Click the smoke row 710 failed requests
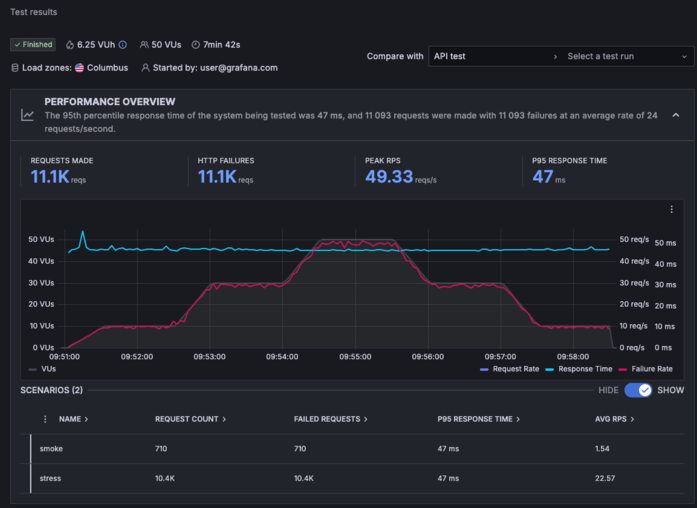 click(300, 449)
